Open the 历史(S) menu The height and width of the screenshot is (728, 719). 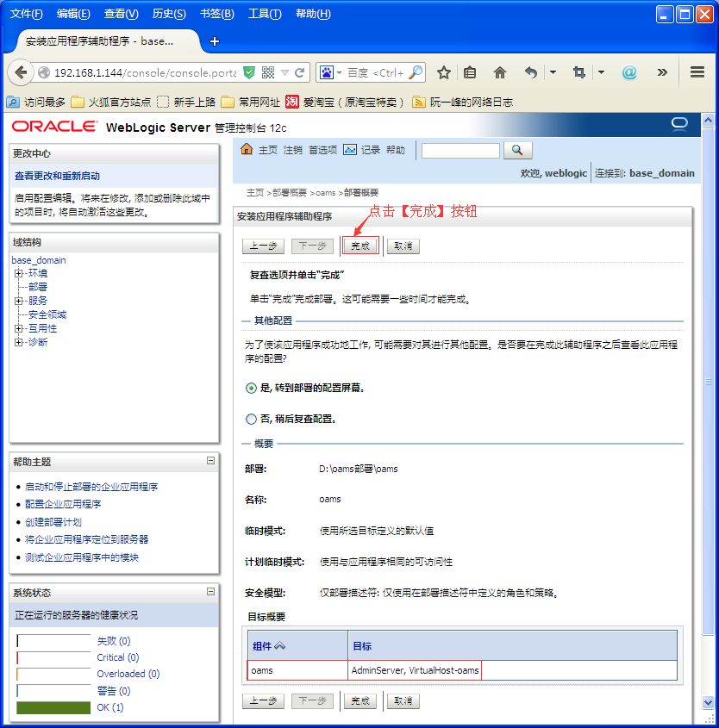pos(169,14)
